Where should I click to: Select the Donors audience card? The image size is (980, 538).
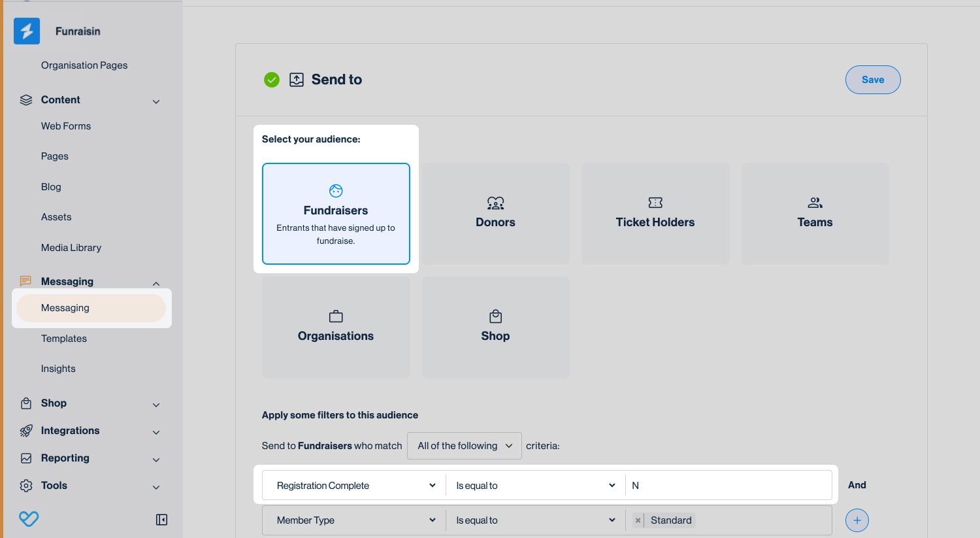point(495,214)
